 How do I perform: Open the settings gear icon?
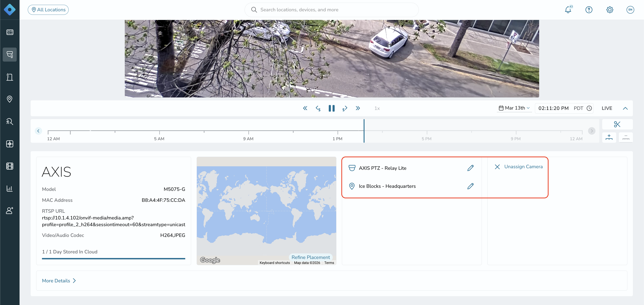(610, 10)
